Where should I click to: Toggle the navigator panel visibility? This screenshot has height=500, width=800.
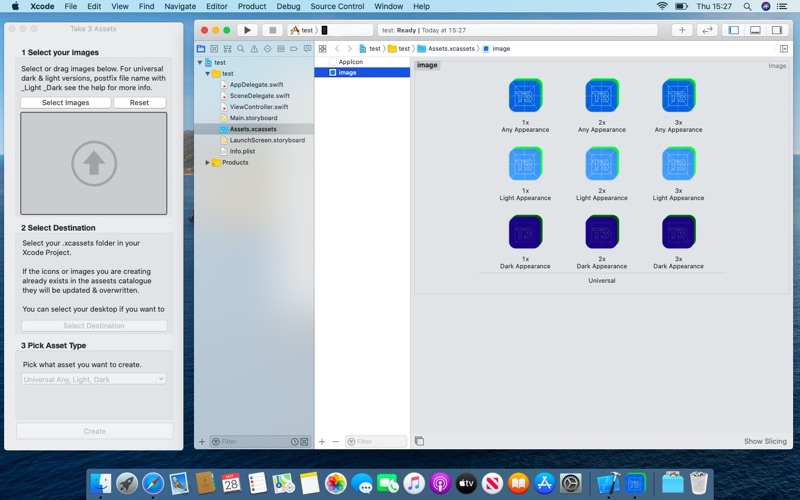[733, 30]
